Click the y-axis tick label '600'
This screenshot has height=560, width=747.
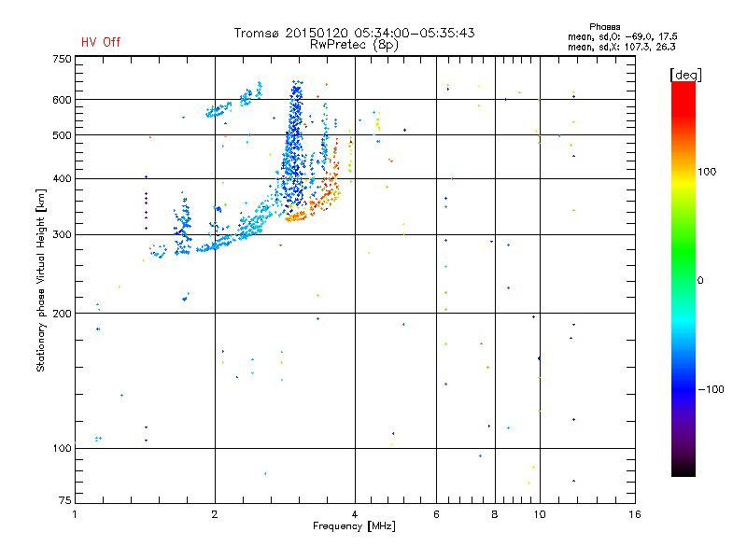(62, 100)
